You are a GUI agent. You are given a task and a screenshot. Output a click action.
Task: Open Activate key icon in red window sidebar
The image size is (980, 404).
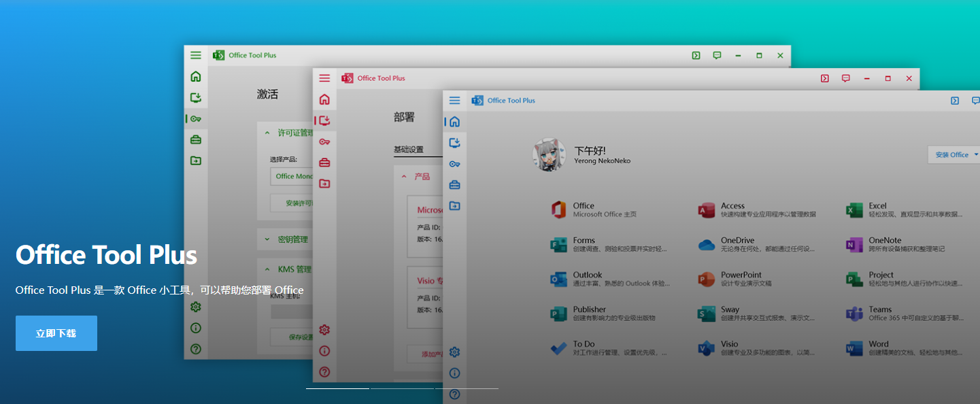324,141
